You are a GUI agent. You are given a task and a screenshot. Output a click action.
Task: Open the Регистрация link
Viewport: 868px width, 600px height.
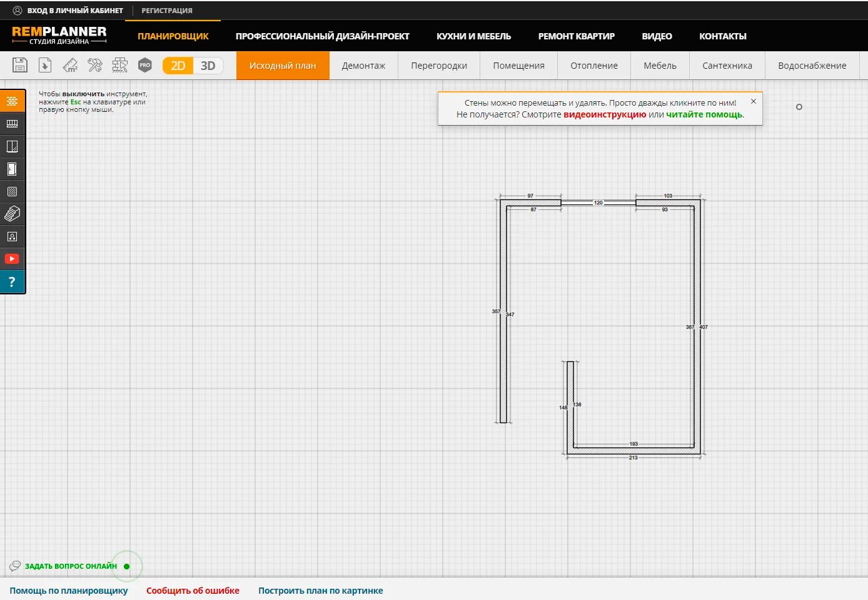167,11
